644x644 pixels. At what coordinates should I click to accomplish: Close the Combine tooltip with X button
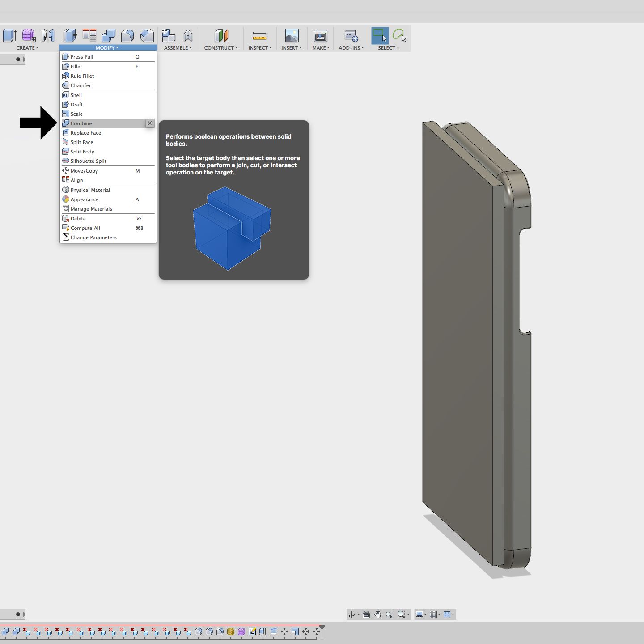(x=150, y=123)
